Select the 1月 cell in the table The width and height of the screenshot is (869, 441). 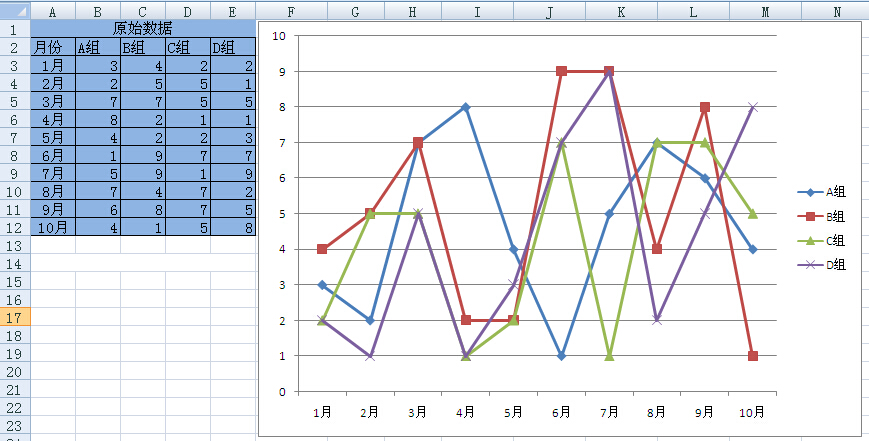pos(53,65)
